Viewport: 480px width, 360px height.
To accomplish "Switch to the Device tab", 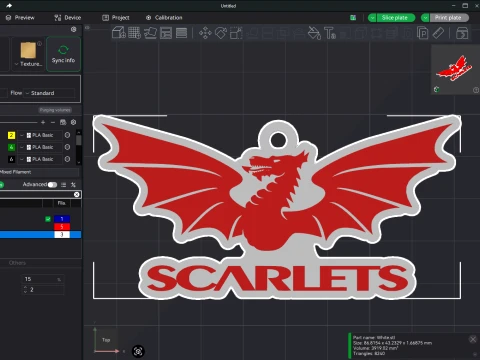I will point(68,18).
